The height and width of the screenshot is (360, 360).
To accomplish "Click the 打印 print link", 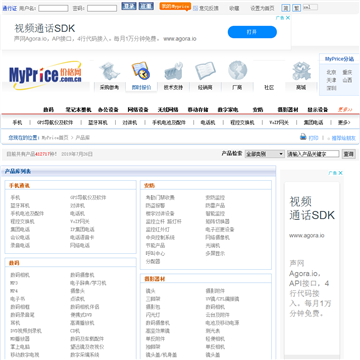I will pos(313,138).
